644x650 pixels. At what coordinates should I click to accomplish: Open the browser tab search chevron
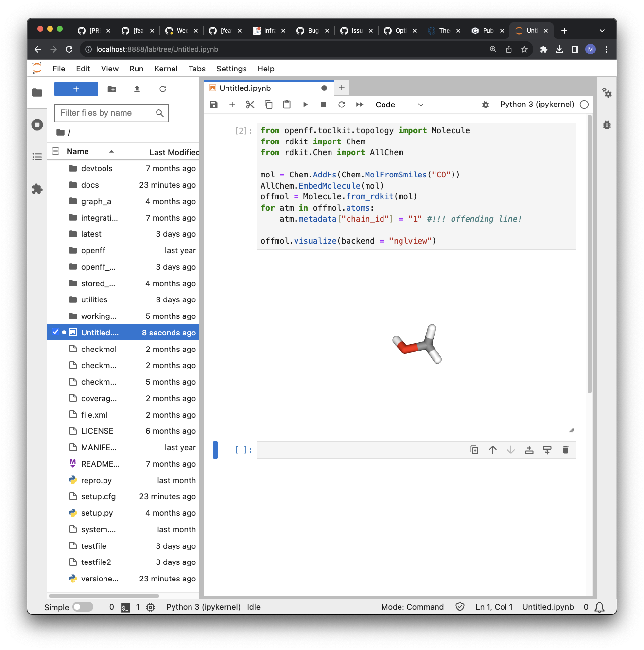[x=602, y=30]
